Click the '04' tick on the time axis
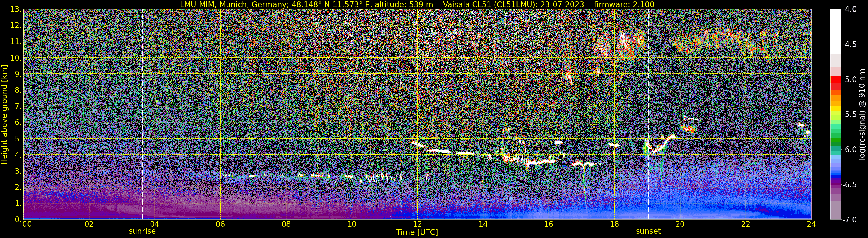This screenshot has width=868, height=238. point(155,224)
